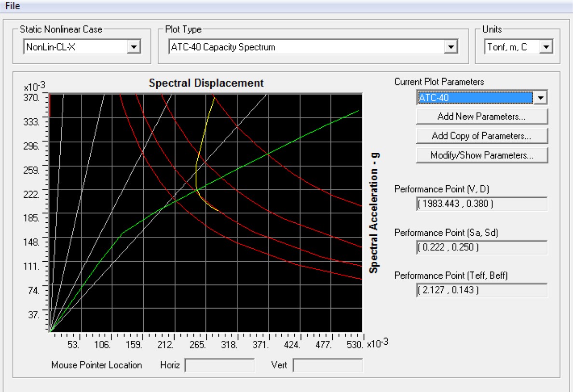Click Add Copy of Parameters button
The height and width of the screenshot is (392, 573).
(482, 136)
